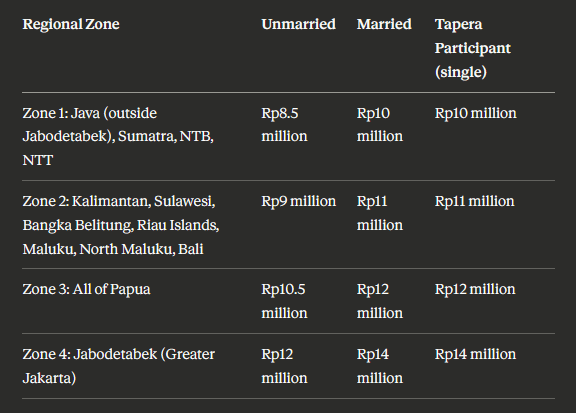Image resolution: width=576 pixels, height=413 pixels.
Task: Select the Rp9 million Unmarried value
Action: 298,201
